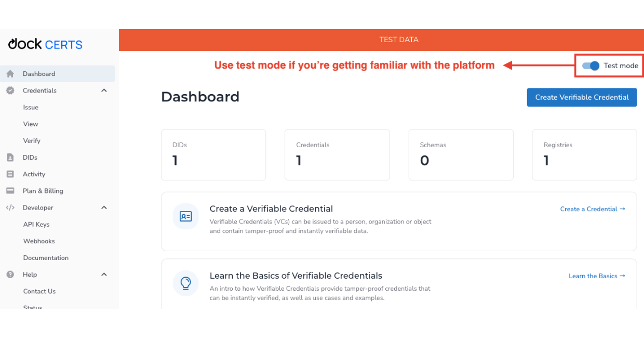Image resolution: width=644 pixels, height=338 pixels.
Task: Click the Credentials badge icon in sidebar
Action: [x=10, y=90]
